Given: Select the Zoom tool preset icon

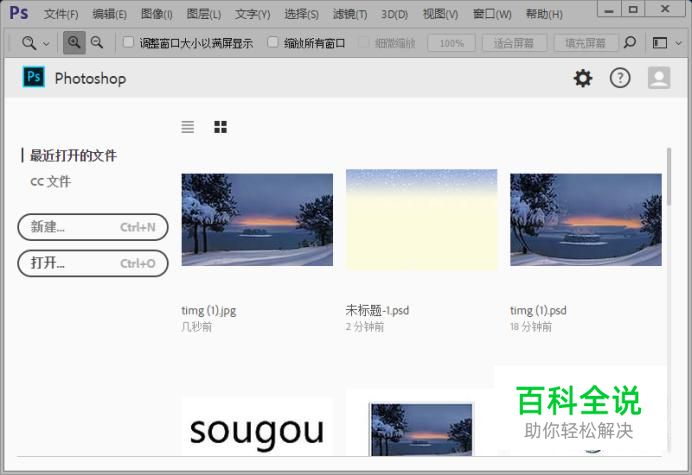Looking at the screenshot, I should click(x=29, y=43).
